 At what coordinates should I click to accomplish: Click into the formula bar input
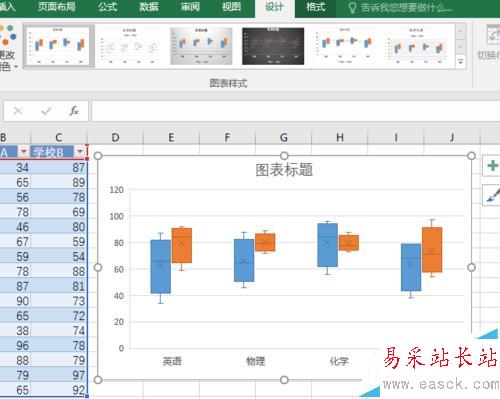click(295, 111)
